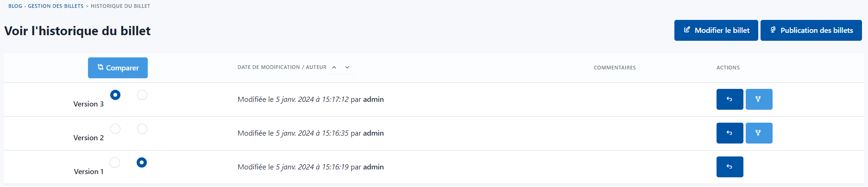Click the branch icon for Version 3
This screenshot has height=187, width=868.
(x=759, y=99)
